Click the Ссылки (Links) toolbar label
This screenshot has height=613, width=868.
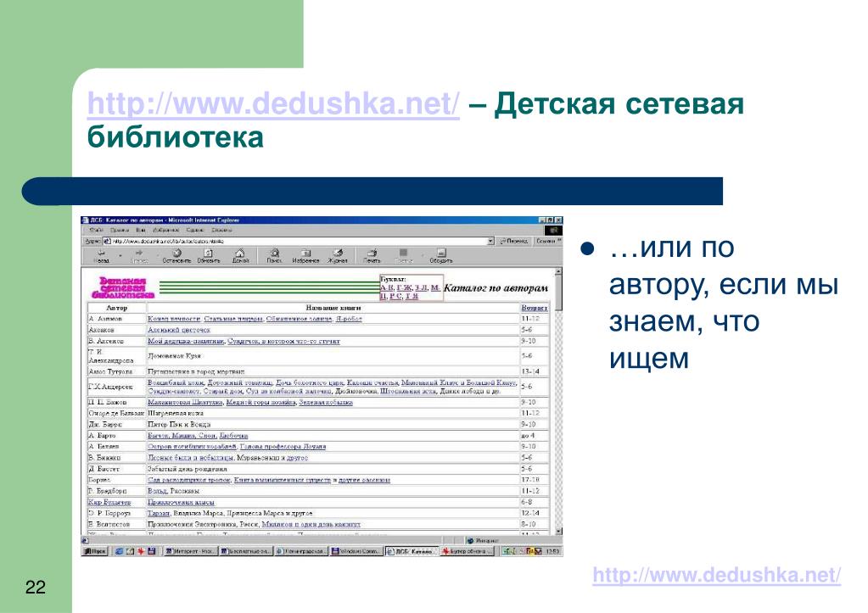coord(547,242)
